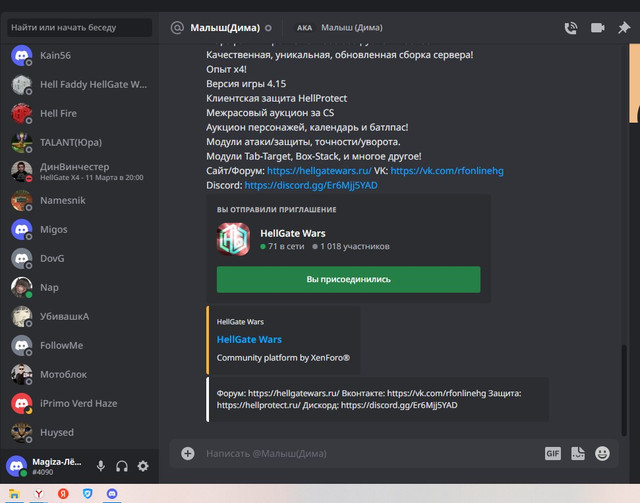Screen dimensions: 640x503
Task: Click the plus attach button in message box
Action: pyautogui.click(x=188, y=453)
